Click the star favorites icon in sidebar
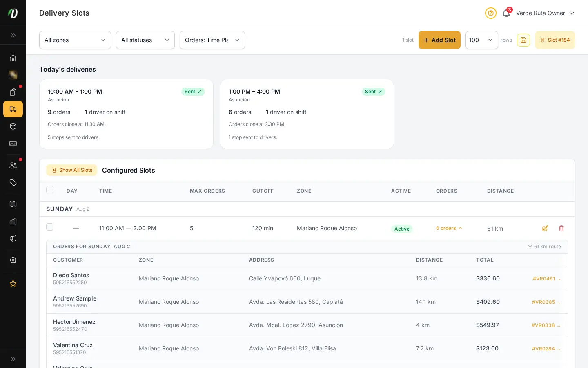The height and width of the screenshot is (368, 588). (13, 283)
